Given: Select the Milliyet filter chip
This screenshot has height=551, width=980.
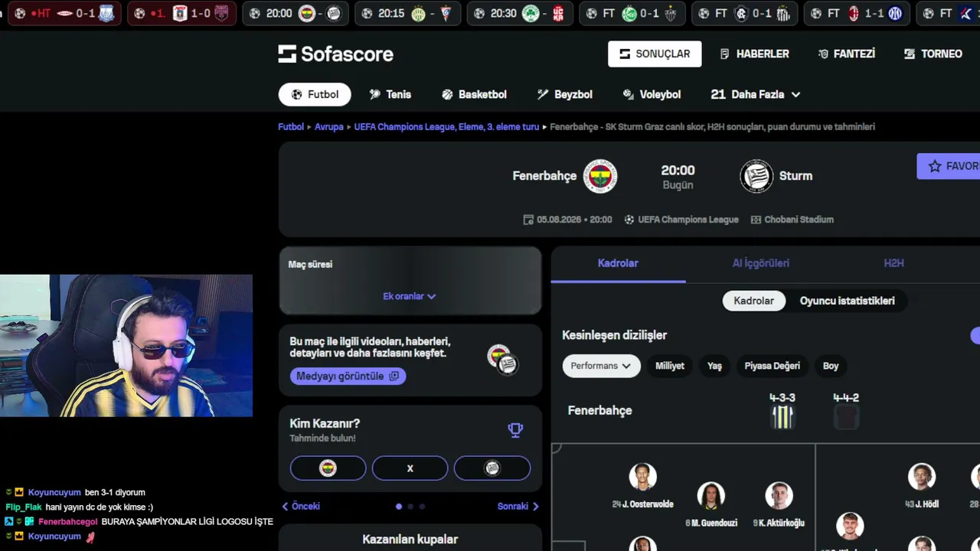Looking at the screenshot, I should click(670, 366).
